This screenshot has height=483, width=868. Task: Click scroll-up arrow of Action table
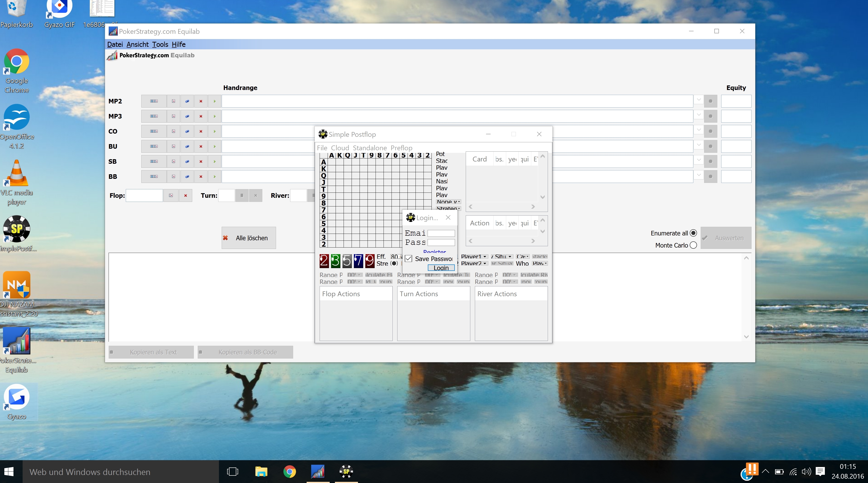542,220
